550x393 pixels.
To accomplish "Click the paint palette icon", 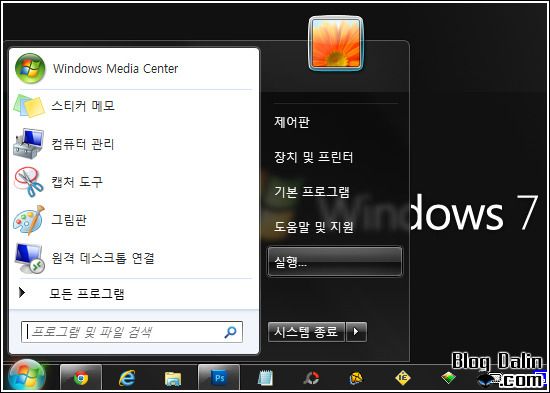I will coord(29,220).
